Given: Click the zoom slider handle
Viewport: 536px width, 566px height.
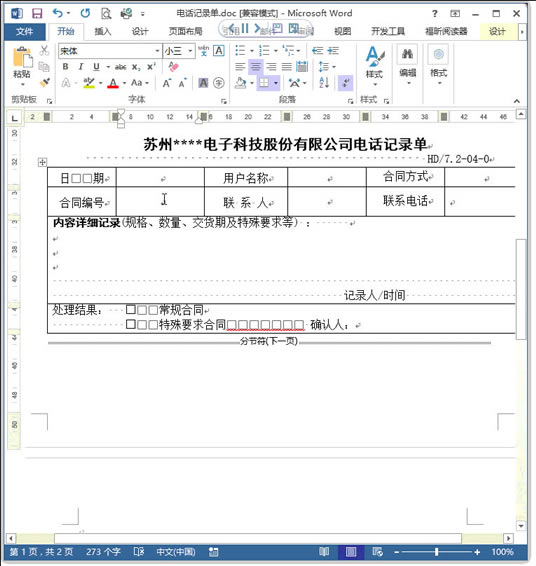Looking at the screenshot, I should (x=436, y=552).
